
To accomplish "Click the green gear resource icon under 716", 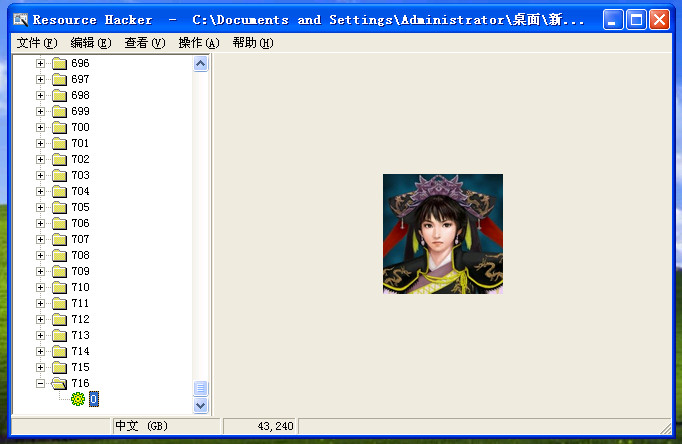I will pos(78,399).
